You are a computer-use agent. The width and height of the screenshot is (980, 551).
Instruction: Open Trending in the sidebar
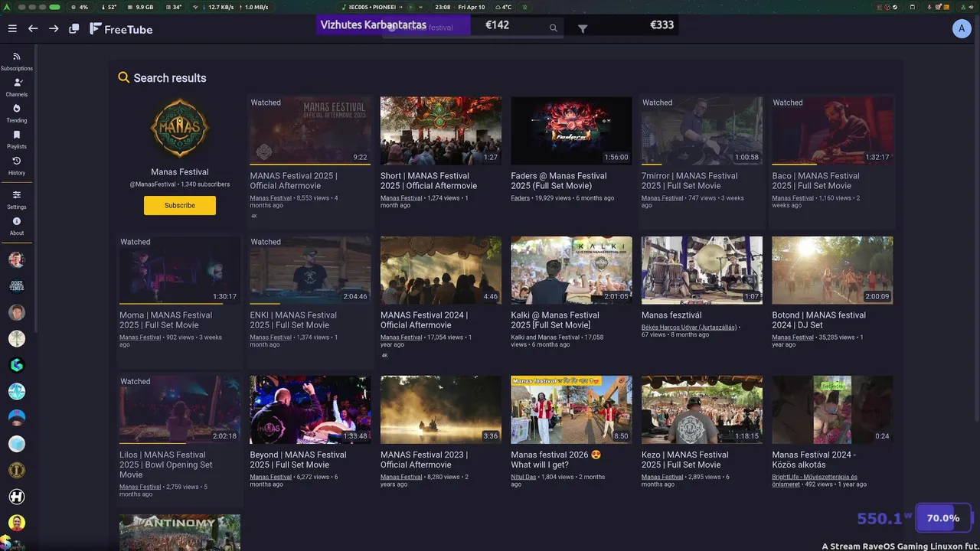(x=17, y=113)
